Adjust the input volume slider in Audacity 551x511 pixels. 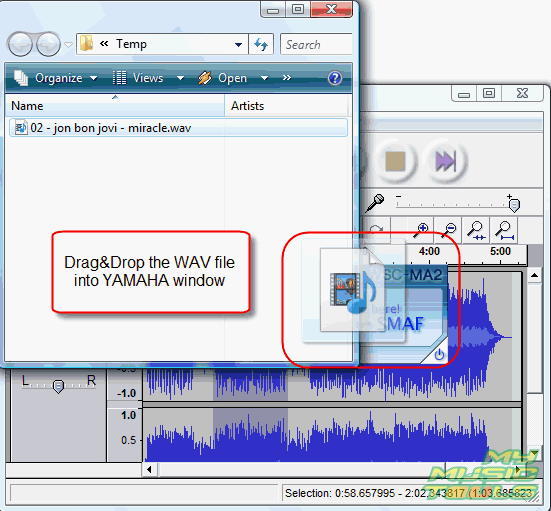tap(514, 205)
